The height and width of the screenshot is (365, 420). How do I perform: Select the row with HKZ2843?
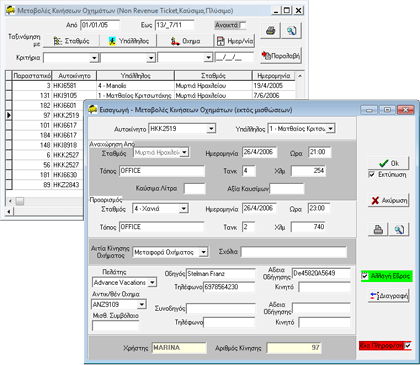point(48,185)
